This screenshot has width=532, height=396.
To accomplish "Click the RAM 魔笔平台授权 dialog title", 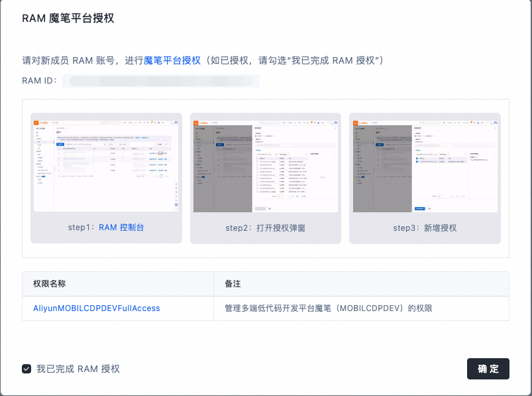I will tap(68, 19).
